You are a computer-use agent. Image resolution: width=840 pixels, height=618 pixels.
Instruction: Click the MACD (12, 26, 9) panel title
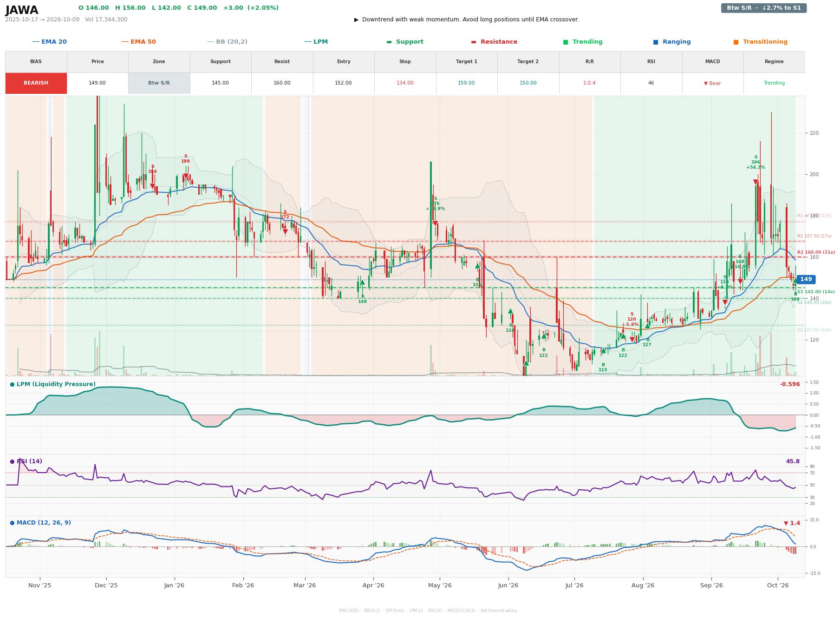click(x=40, y=523)
